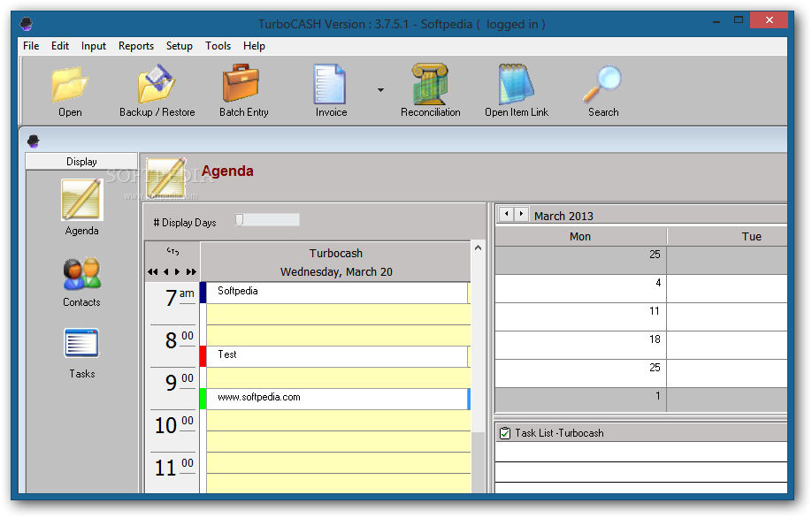
Task: Click the 9 00 time label
Action: (x=180, y=383)
